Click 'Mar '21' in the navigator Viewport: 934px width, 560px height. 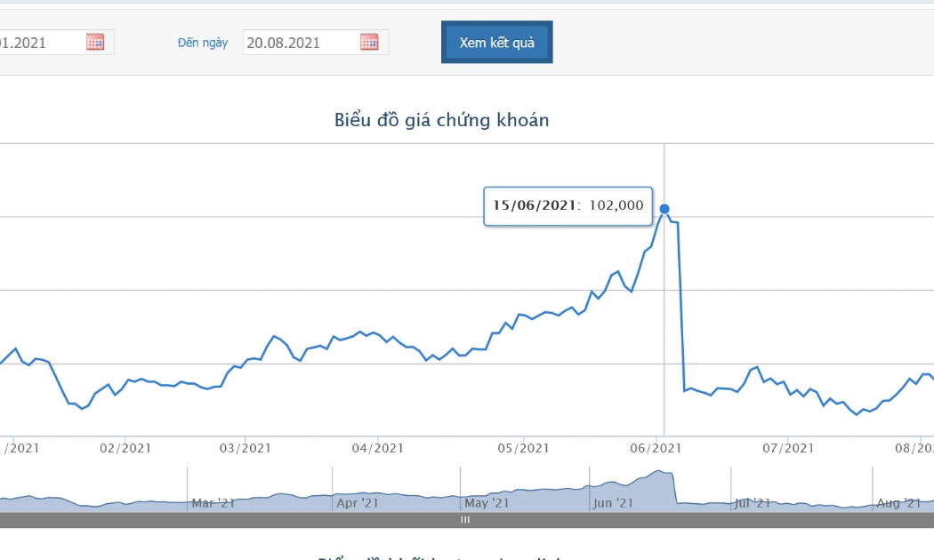213,503
